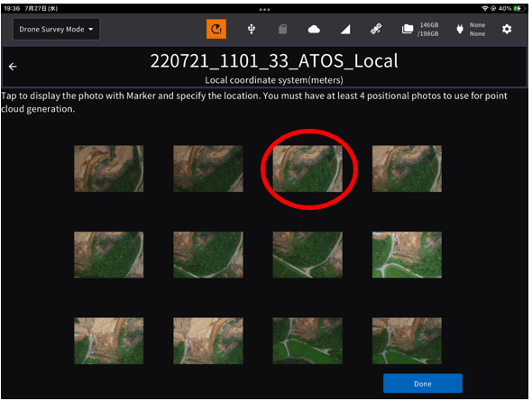Open third thumbnail in the middle row
Viewport: 532px width, 401px height.
coord(307,255)
